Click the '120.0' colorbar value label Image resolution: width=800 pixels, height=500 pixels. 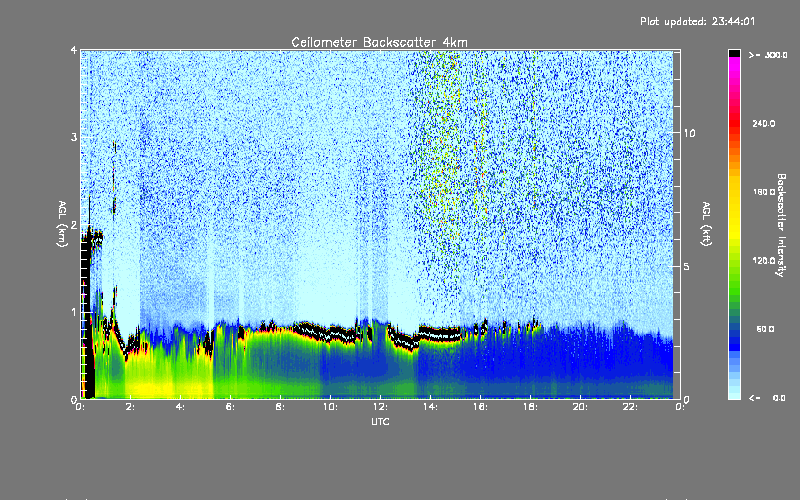point(764,261)
